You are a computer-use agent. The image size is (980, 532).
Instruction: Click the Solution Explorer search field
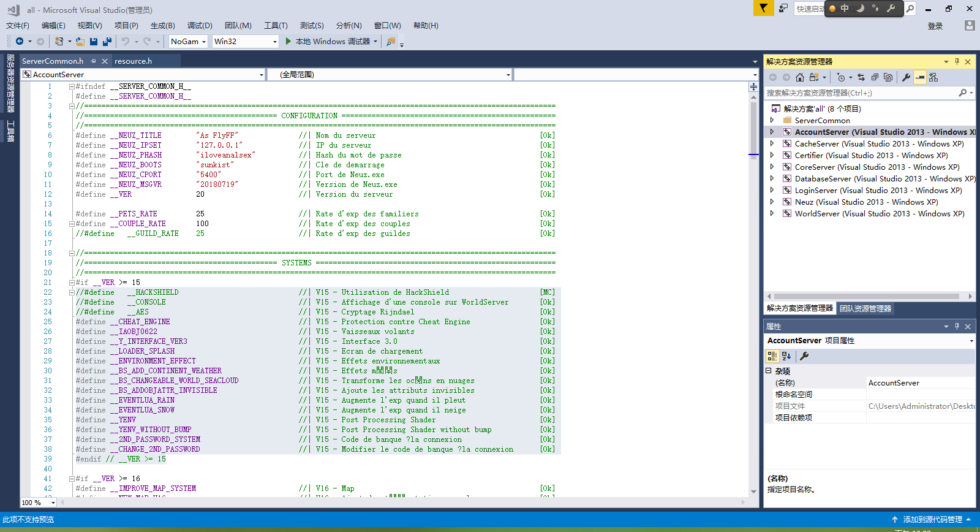860,93
